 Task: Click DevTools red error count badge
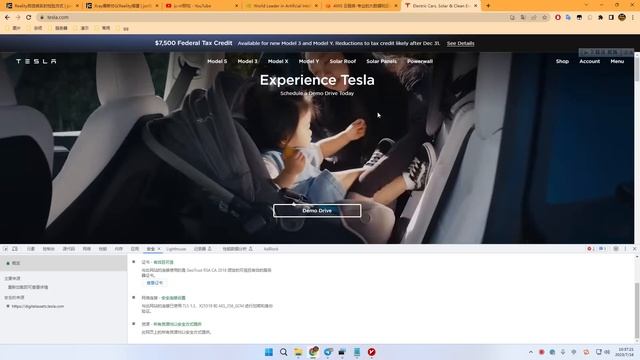(x=590, y=249)
